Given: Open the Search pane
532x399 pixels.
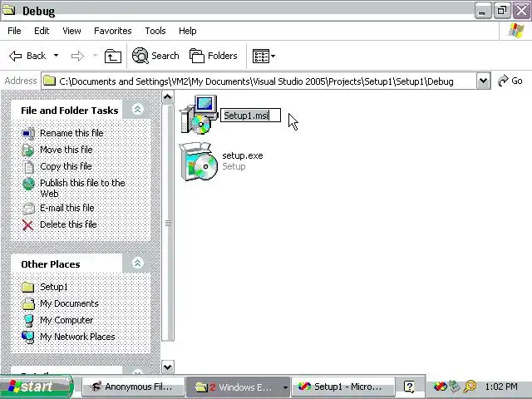Looking at the screenshot, I should [x=155, y=56].
